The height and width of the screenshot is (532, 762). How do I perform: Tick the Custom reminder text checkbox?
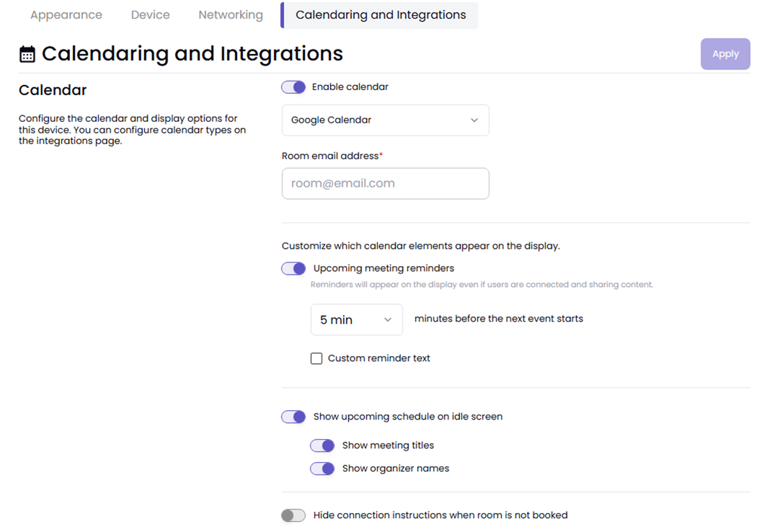(x=316, y=358)
